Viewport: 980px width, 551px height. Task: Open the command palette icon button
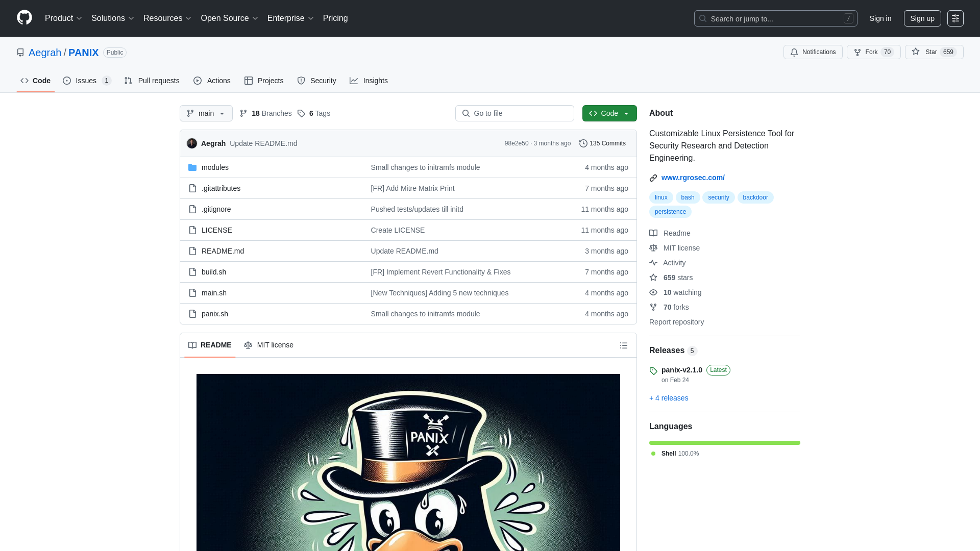(955, 18)
